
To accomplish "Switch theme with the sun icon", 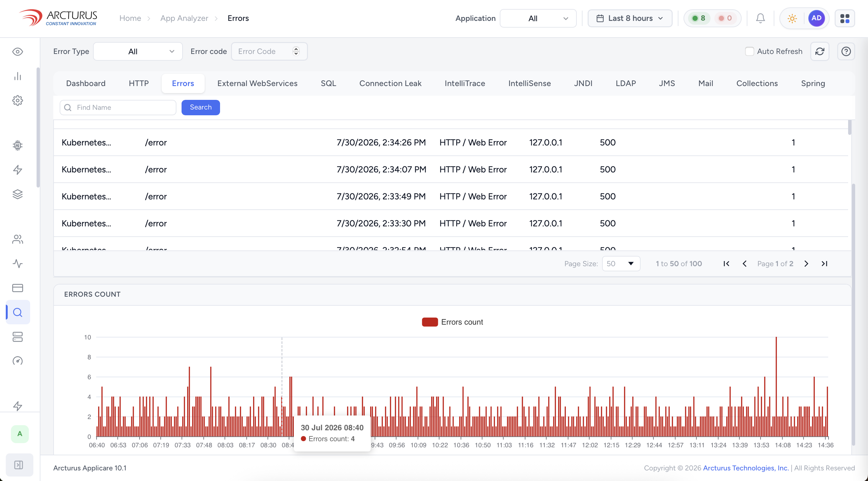I will click(x=792, y=18).
